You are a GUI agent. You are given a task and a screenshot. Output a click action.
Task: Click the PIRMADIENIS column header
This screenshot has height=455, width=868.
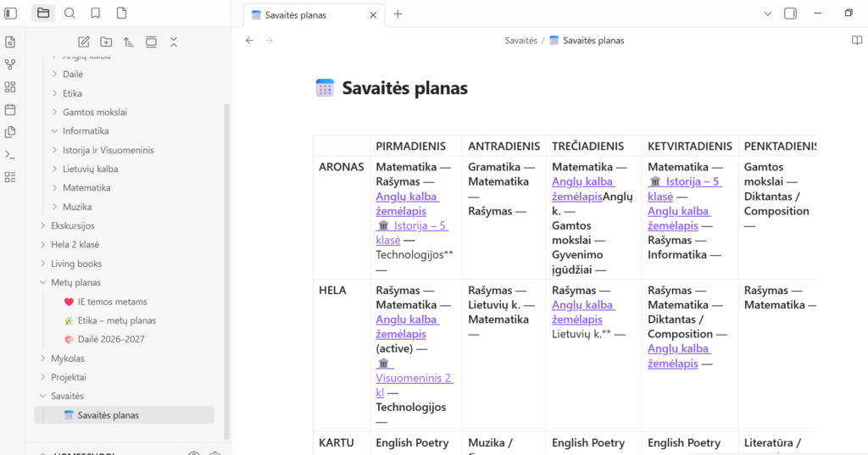[x=411, y=146]
